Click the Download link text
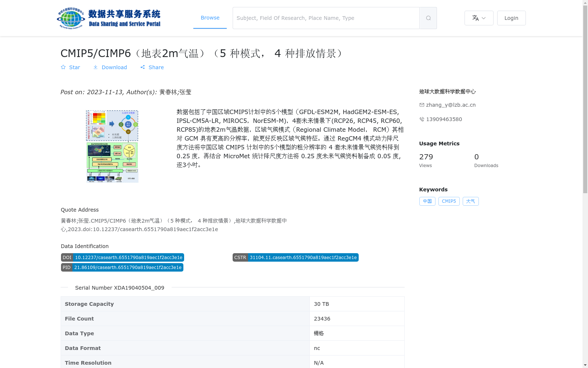The height and width of the screenshot is (368, 588). pyautogui.click(x=114, y=67)
